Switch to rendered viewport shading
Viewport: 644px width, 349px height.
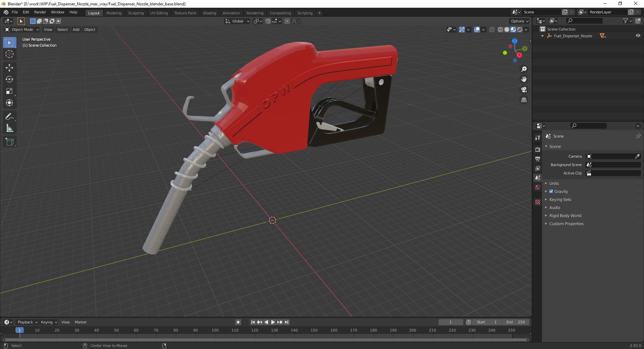(520, 30)
